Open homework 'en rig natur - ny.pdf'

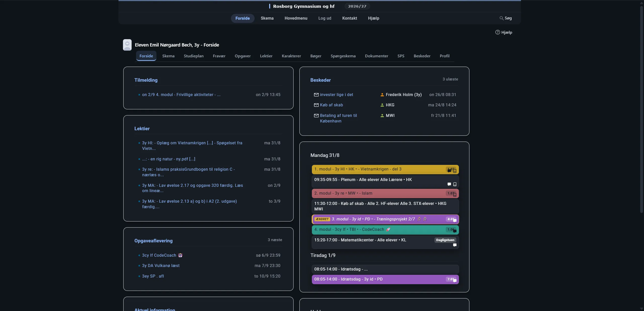pos(169,159)
